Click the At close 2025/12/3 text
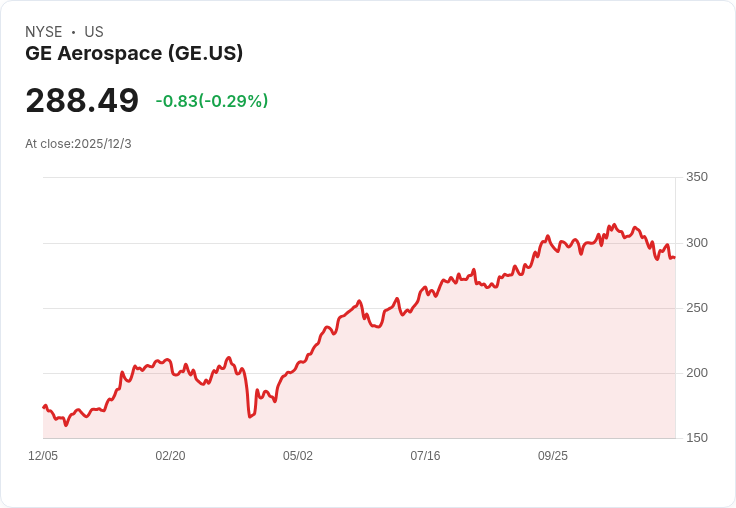This screenshot has width=736, height=508. [78, 144]
